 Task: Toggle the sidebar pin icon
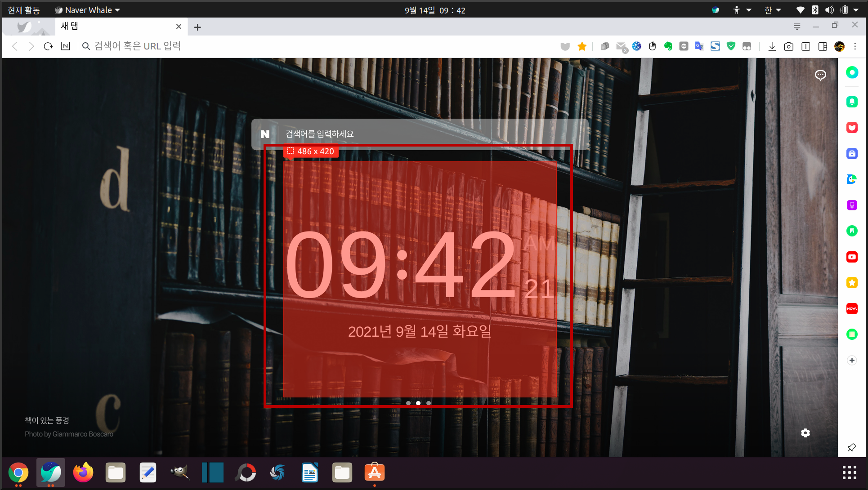click(852, 447)
